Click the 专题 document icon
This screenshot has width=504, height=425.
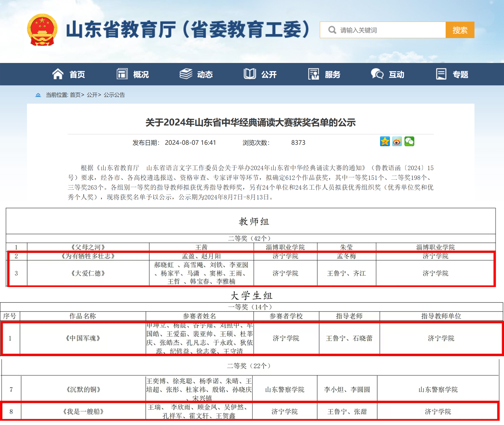(441, 74)
